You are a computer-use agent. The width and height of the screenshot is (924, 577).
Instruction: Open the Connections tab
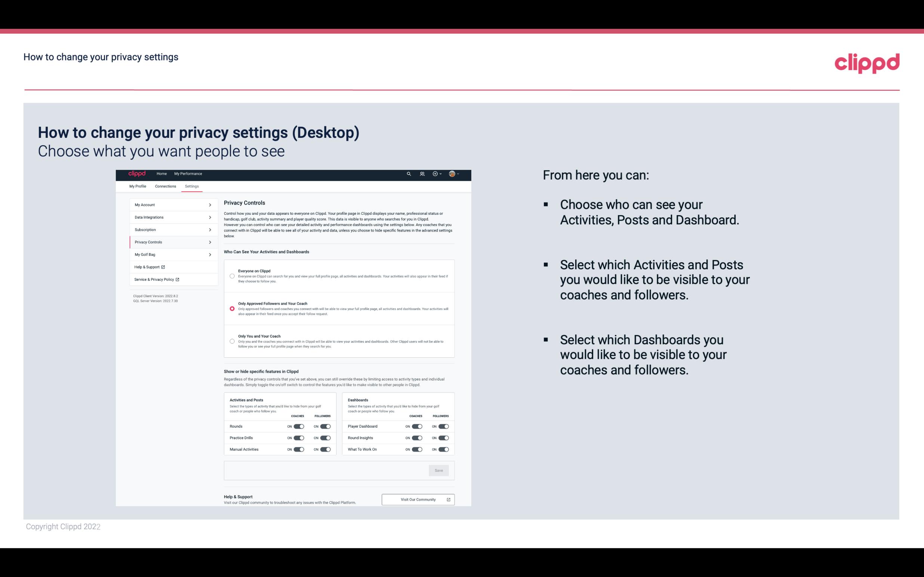[x=166, y=186]
